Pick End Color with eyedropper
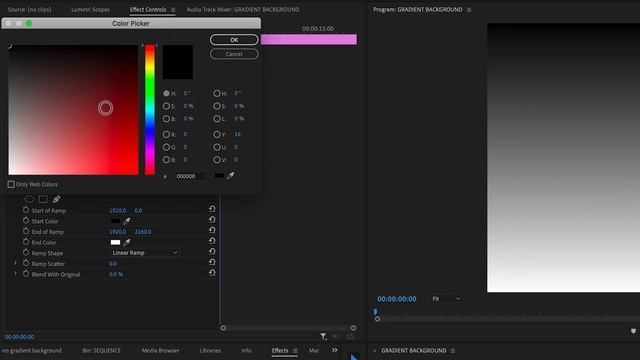Screen dimensions: 640x360 point(127,242)
